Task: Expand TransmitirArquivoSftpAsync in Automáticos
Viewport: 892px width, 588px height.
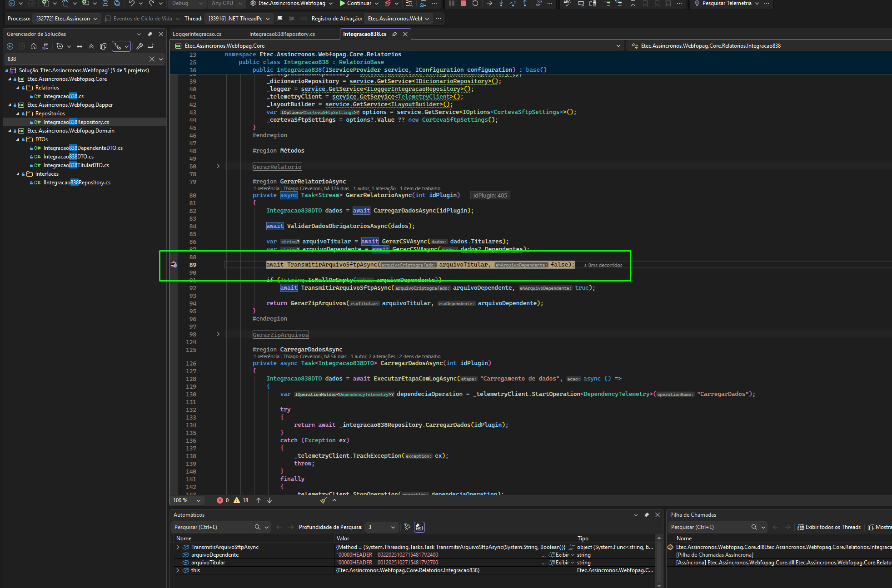Action: pos(178,547)
